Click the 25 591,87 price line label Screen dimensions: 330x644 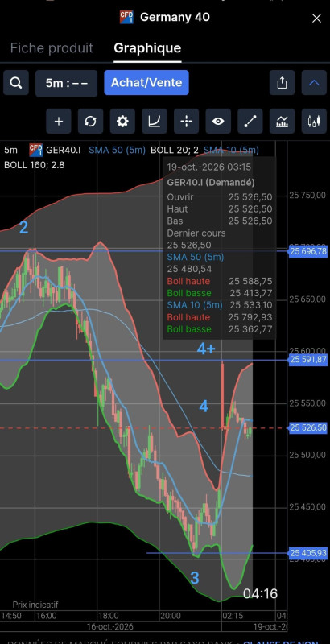(x=307, y=360)
